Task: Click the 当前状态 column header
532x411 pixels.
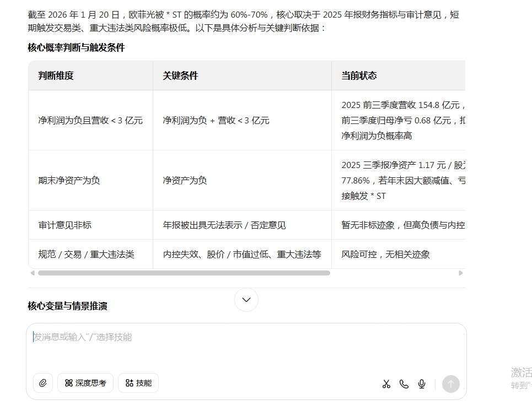Action: [x=399, y=75]
